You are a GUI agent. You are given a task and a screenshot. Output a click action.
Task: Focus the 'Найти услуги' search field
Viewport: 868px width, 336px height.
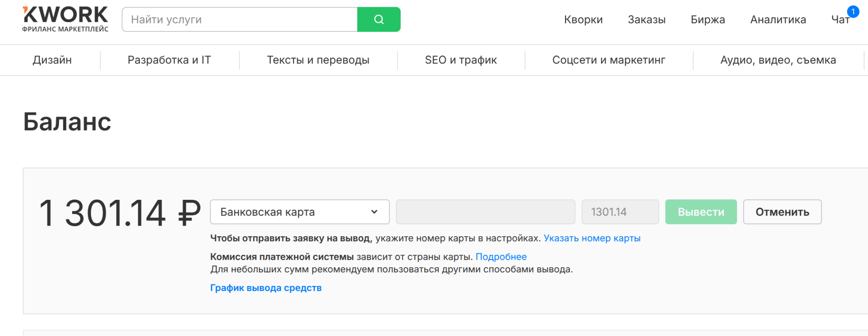240,20
